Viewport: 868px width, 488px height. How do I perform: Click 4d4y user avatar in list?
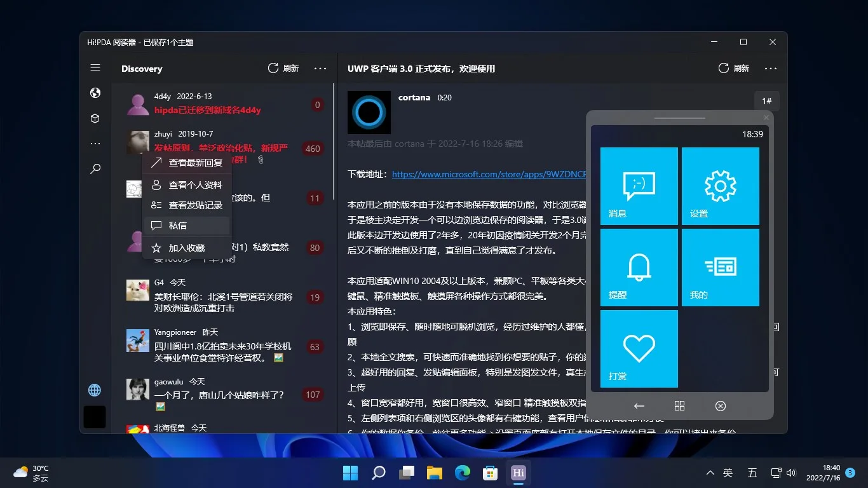tap(137, 104)
